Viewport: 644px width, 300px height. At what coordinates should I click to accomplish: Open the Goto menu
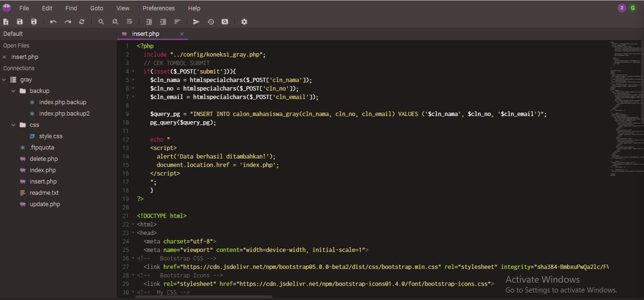click(x=97, y=8)
